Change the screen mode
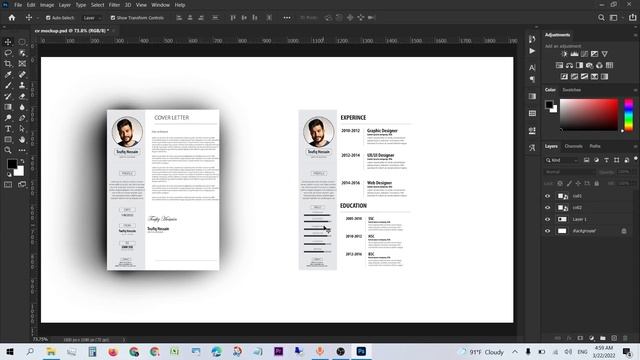640x360 pixels. (x=22, y=184)
